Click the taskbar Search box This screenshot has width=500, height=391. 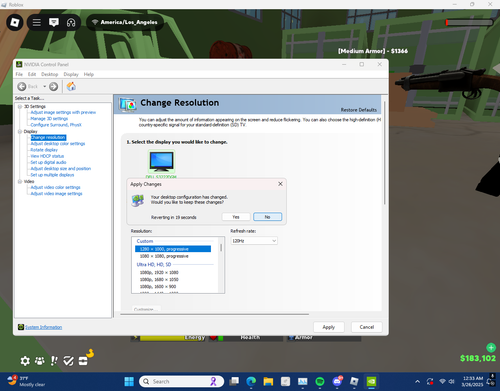[182, 382]
